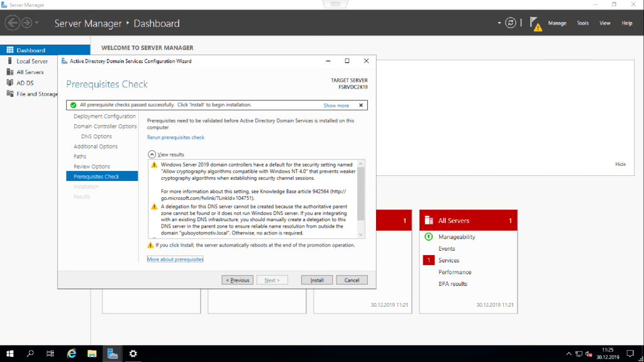This screenshot has width=644, height=362.
Task: Open the Settings gear in taskbar
Action: (133, 354)
